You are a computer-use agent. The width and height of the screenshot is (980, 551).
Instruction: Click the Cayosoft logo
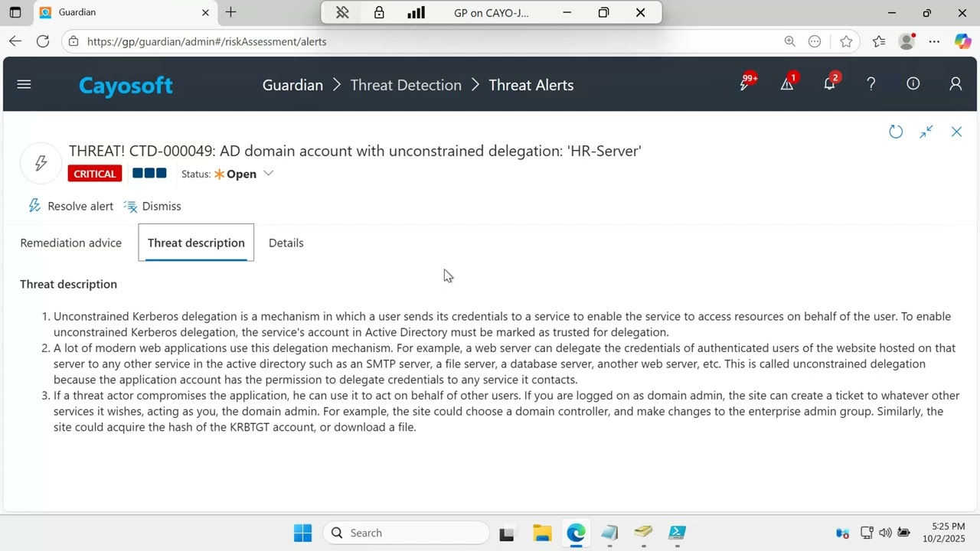pos(126,85)
